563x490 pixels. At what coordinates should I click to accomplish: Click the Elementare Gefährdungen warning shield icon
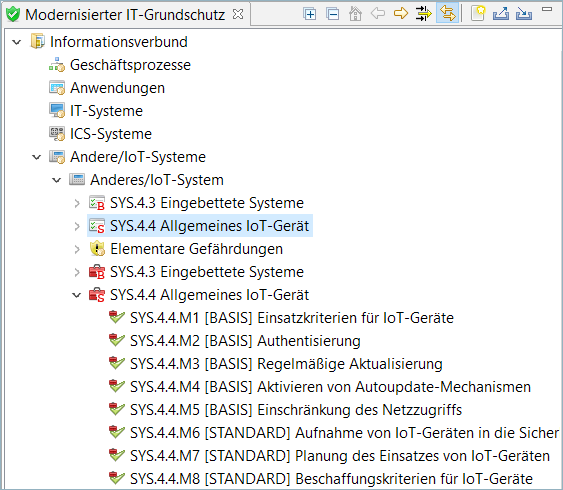pyautogui.click(x=97, y=248)
